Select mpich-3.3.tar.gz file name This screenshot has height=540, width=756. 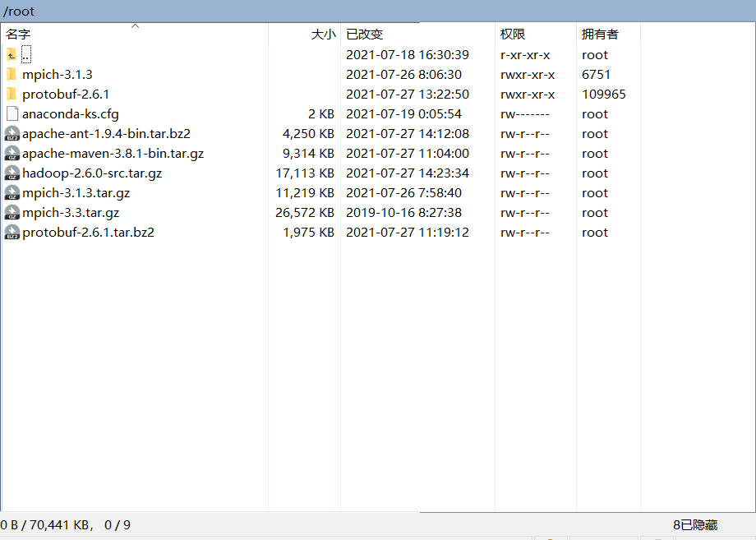(x=71, y=213)
